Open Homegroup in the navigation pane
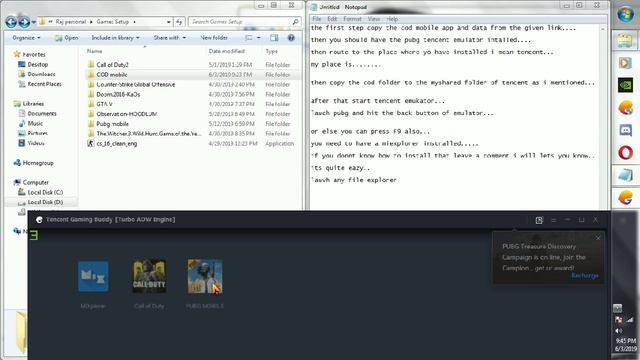The image size is (640, 360). pos(38,162)
